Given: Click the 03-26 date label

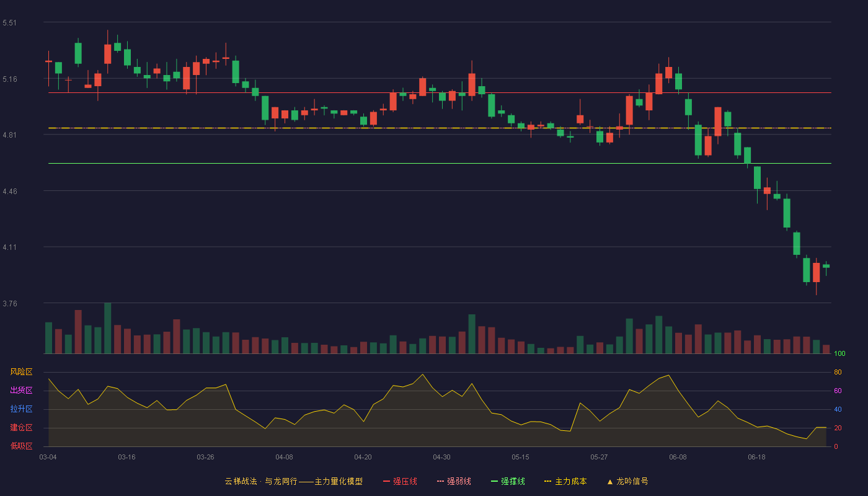Looking at the screenshot, I should pyautogui.click(x=205, y=457).
